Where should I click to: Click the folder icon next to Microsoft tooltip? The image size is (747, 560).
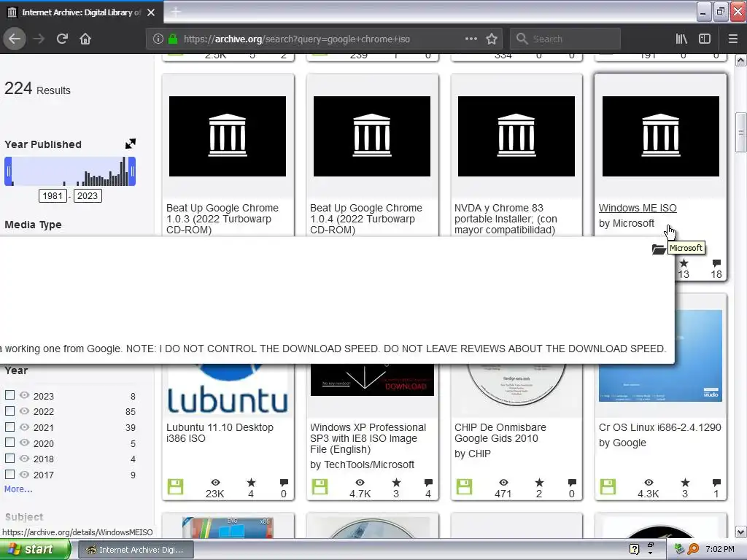tap(659, 249)
